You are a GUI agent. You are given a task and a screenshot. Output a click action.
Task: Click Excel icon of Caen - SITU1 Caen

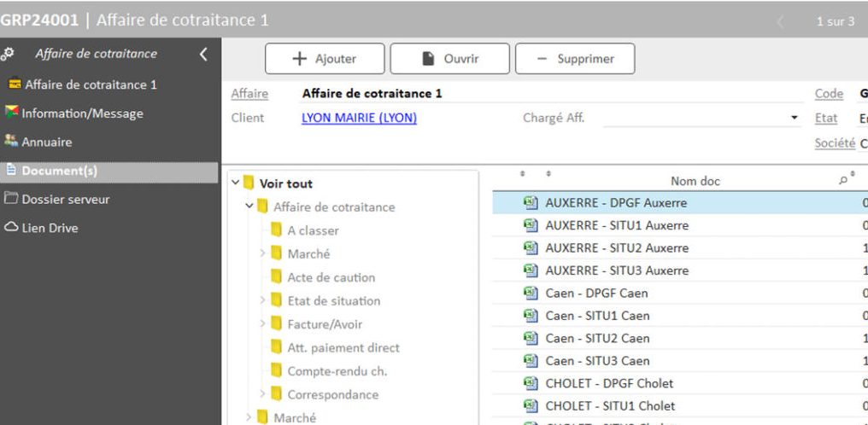click(x=531, y=316)
